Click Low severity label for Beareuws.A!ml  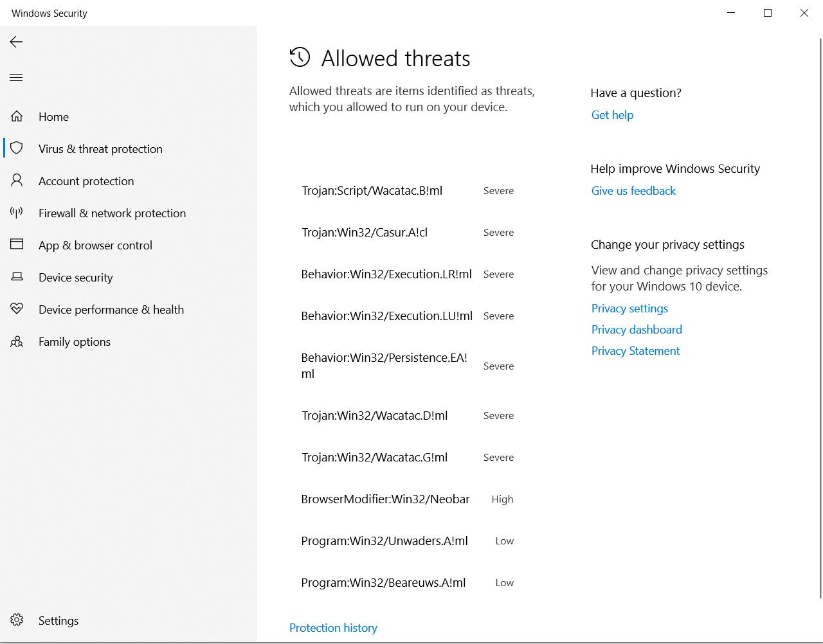pos(504,583)
